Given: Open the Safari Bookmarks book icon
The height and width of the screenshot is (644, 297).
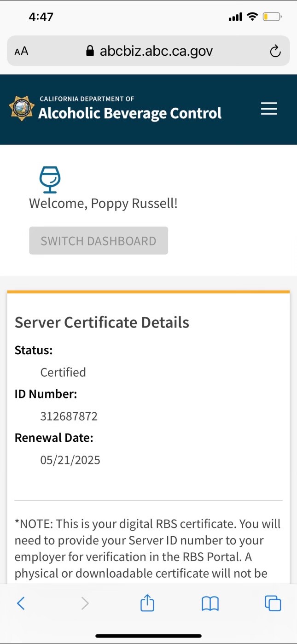Looking at the screenshot, I should pyautogui.click(x=210, y=603).
